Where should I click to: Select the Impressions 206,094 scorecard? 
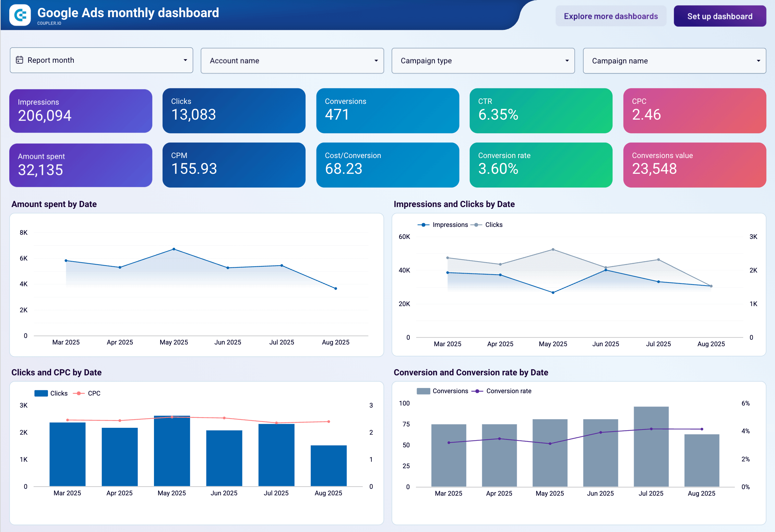pyautogui.click(x=81, y=111)
